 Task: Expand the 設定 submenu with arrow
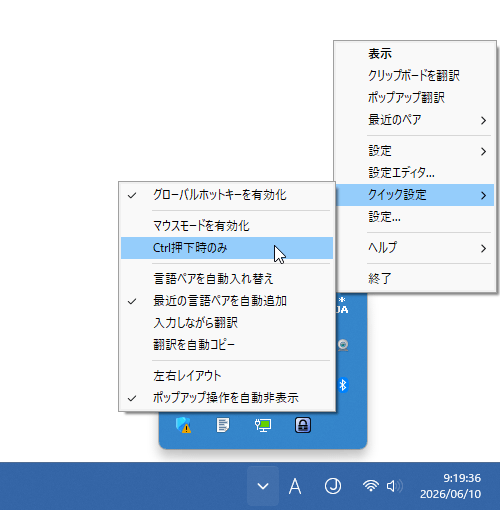click(415, 151)
